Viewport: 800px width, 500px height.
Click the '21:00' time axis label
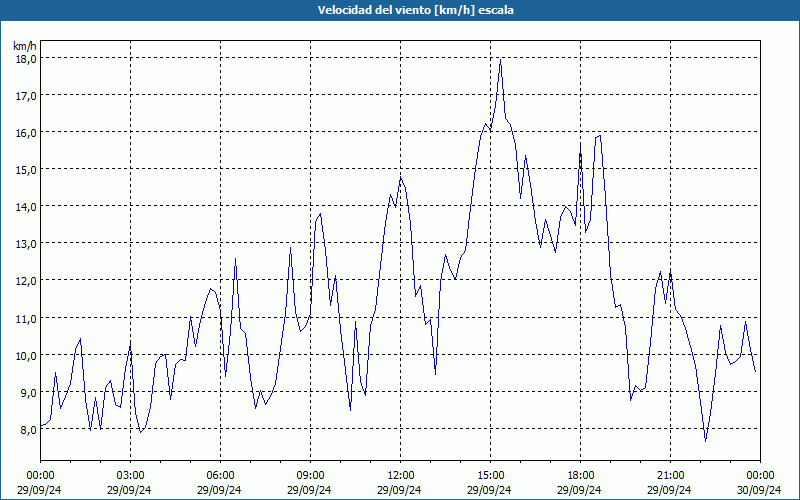coord(670,476)
